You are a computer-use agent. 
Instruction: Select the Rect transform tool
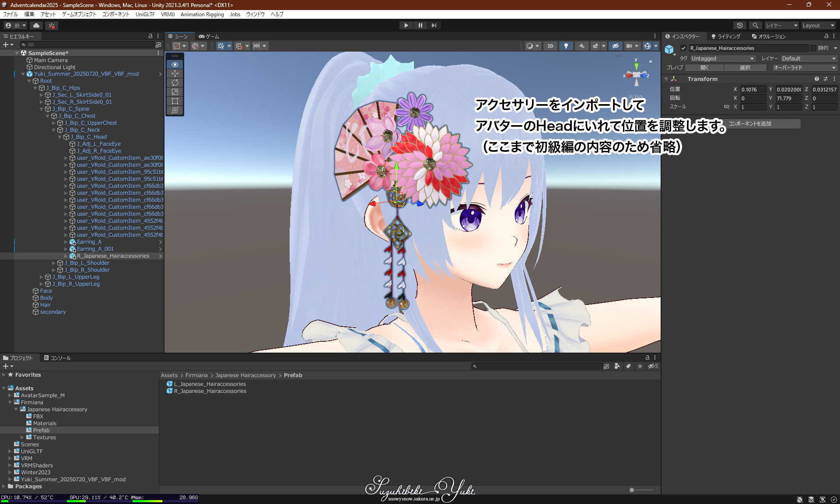[175, 101]
